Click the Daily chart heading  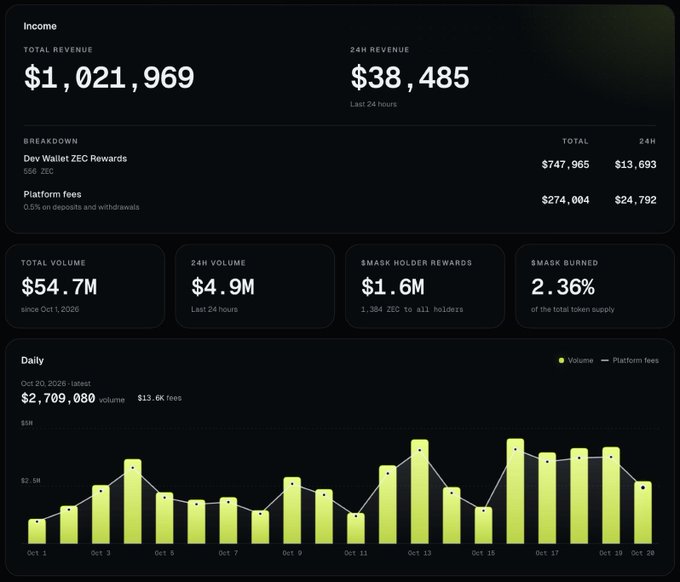tap(32, 360)
